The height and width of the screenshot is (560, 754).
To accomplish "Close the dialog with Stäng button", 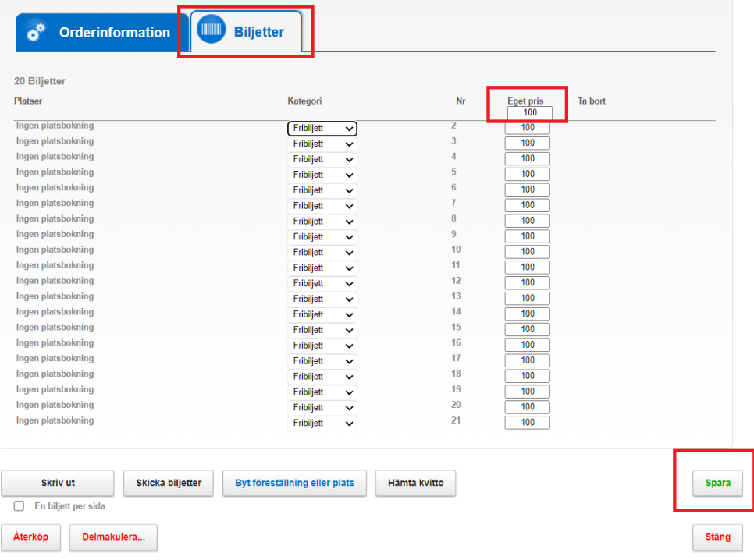I will coord(717,537).
